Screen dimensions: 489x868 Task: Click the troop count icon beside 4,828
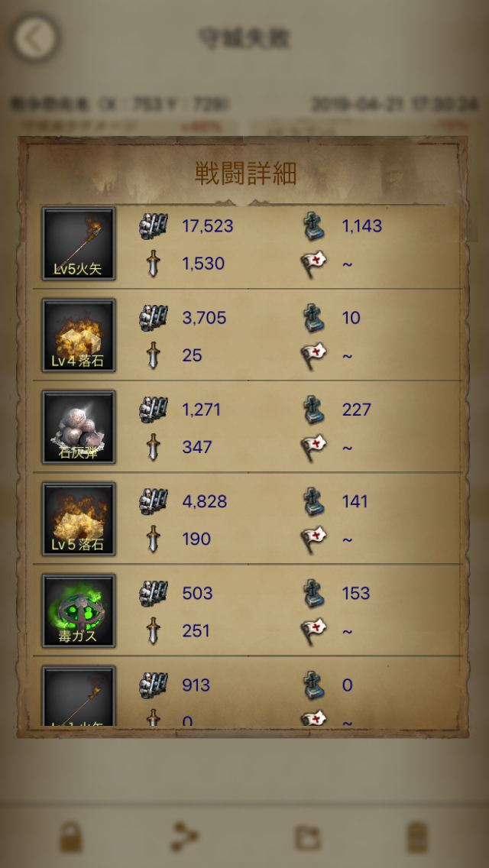point(154,501)
